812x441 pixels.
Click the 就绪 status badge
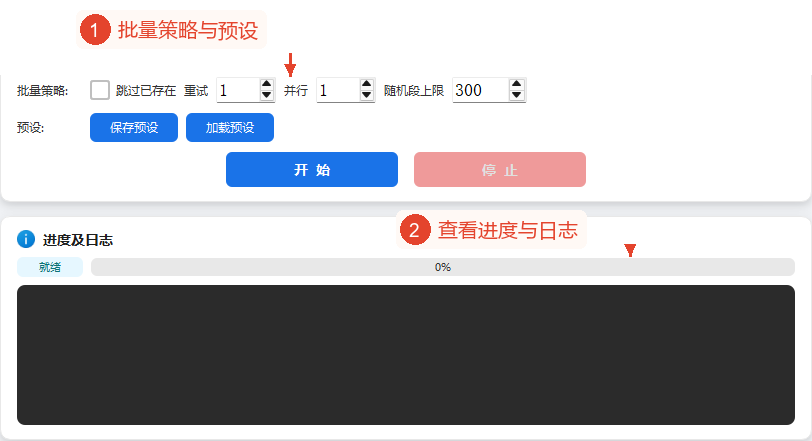click(50, 267)
